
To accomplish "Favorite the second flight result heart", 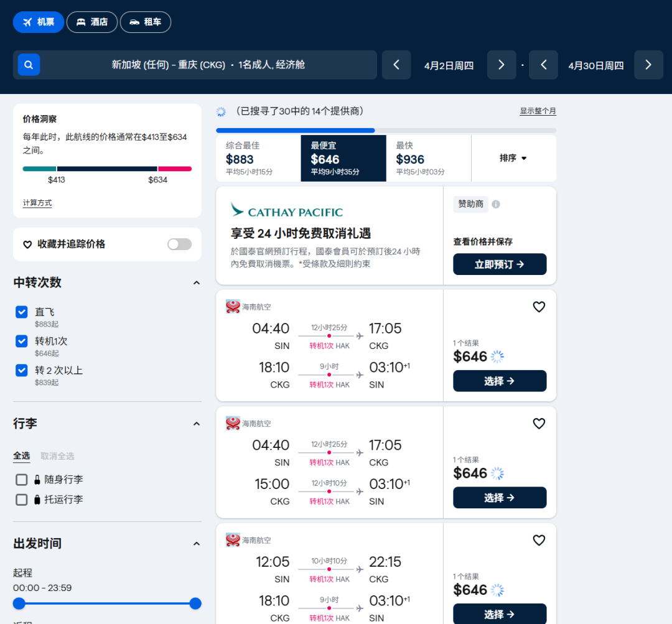I will pos(539,424).
